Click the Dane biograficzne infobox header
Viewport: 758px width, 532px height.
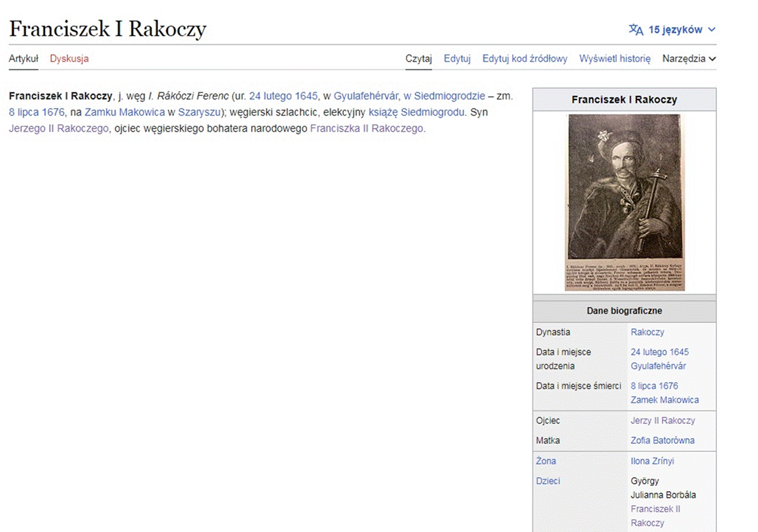coord(624,311)
